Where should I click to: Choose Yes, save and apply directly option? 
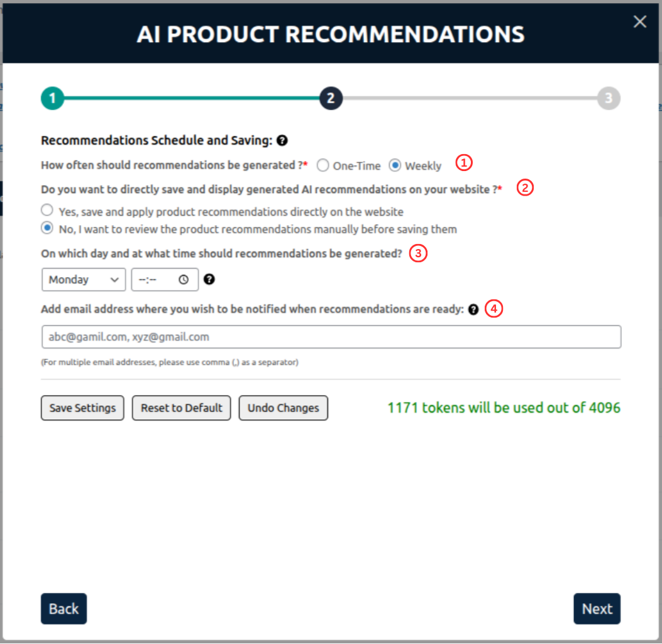(x=47, y=211)
